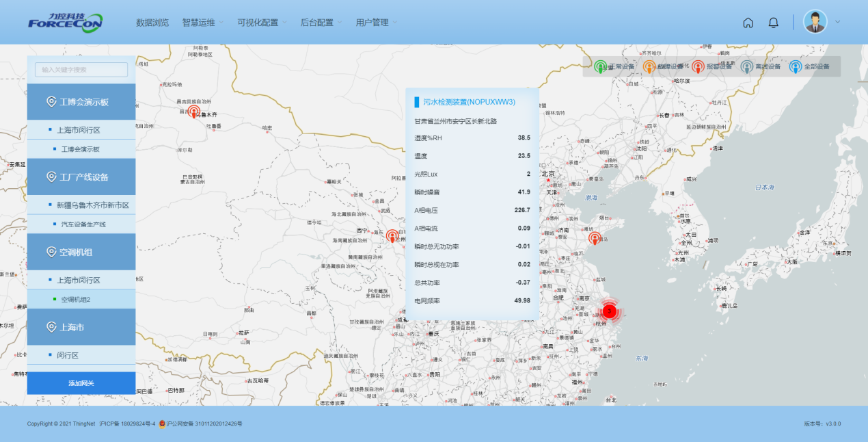Click the 添加网关 button
This screenshot has width=868, height=442.
pyautogui.click(x=81, y=383)
